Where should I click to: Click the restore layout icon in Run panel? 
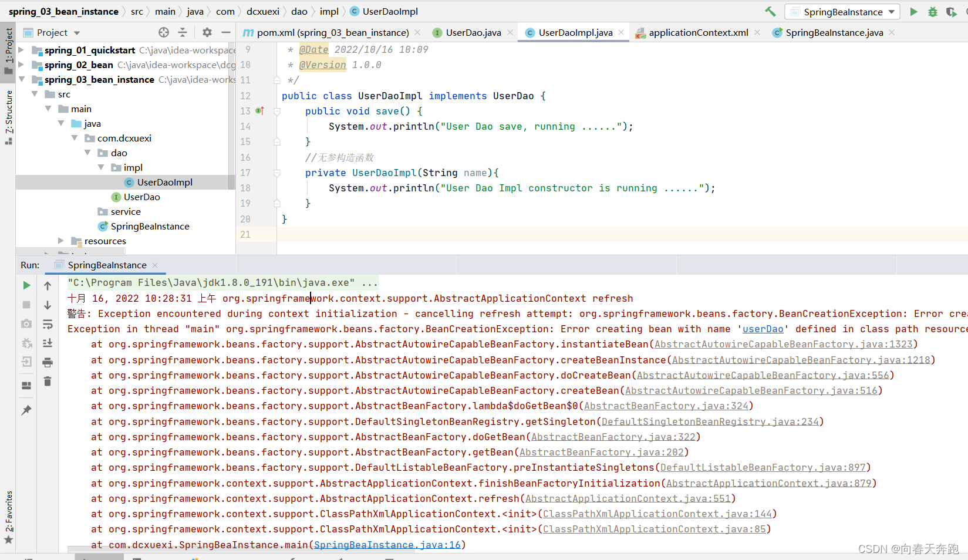(x=26, y=386)
